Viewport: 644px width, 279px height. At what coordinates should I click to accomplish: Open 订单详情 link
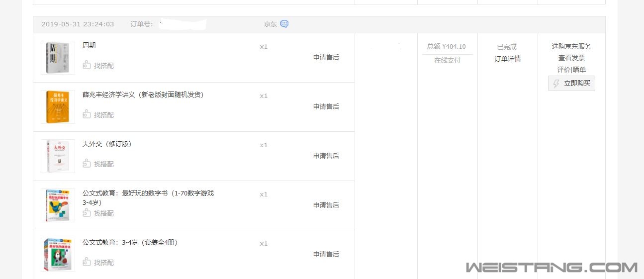(508, 59)
